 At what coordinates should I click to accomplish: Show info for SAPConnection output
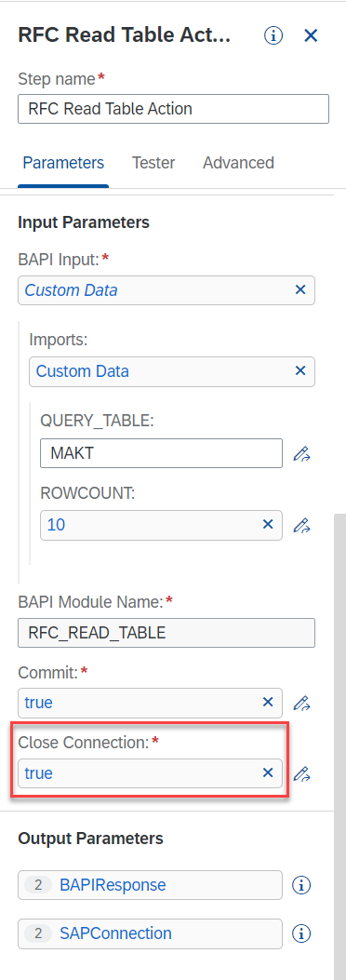coord(301,933)
